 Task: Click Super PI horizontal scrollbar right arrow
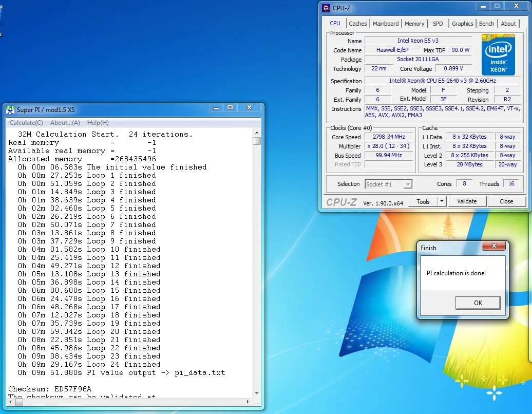click(x=248, y=402)
